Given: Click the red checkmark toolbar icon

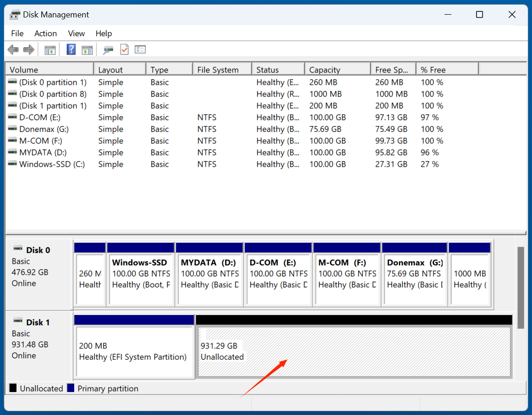Looking at the screenshot, I should pos(124,49).
